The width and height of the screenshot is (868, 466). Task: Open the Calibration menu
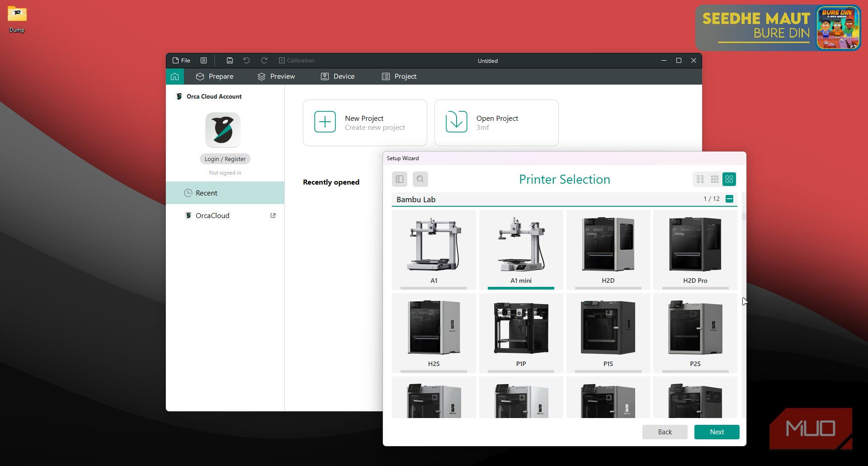[x=296, y=60]
